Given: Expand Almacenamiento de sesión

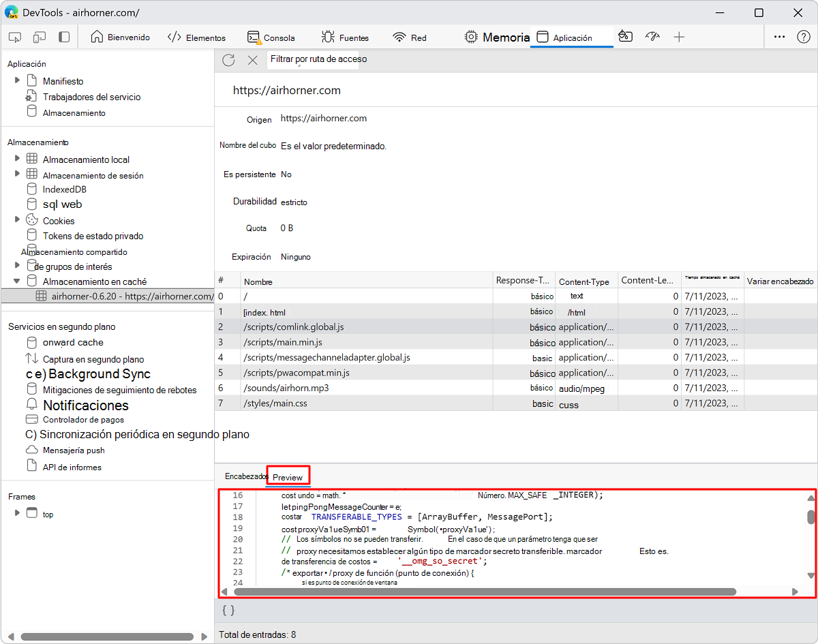Looking at the screenshot, I should point(17,174).
